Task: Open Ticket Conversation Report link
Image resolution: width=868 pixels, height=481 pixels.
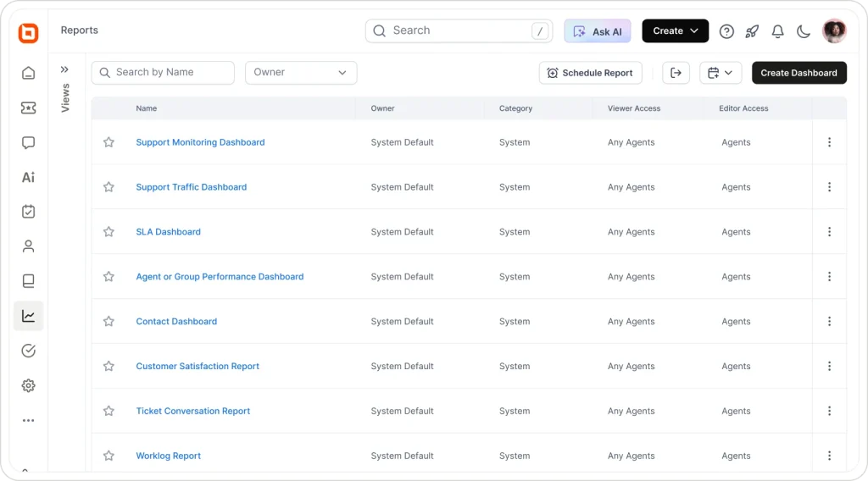Action: [x=193, y=411]
